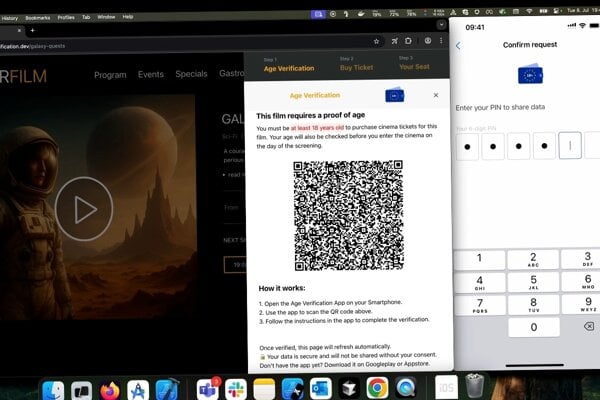The height and width of the screenshot is (400, 600).
Task: Open the iOS file in dock
Action: [446, 387]
